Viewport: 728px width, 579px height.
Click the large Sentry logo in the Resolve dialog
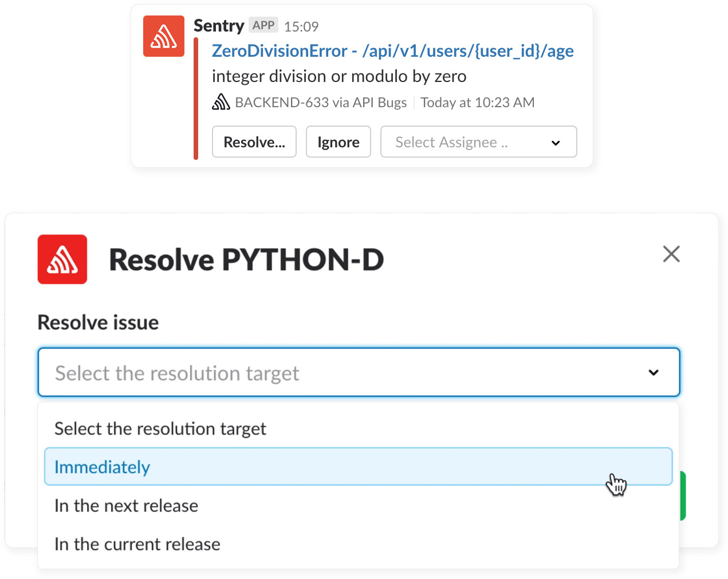62,259
